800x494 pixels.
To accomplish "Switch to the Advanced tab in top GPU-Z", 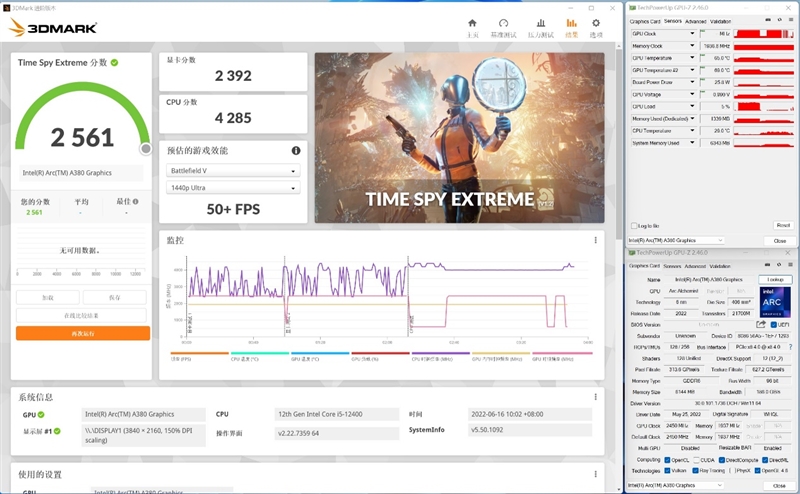I will (695, 21).
